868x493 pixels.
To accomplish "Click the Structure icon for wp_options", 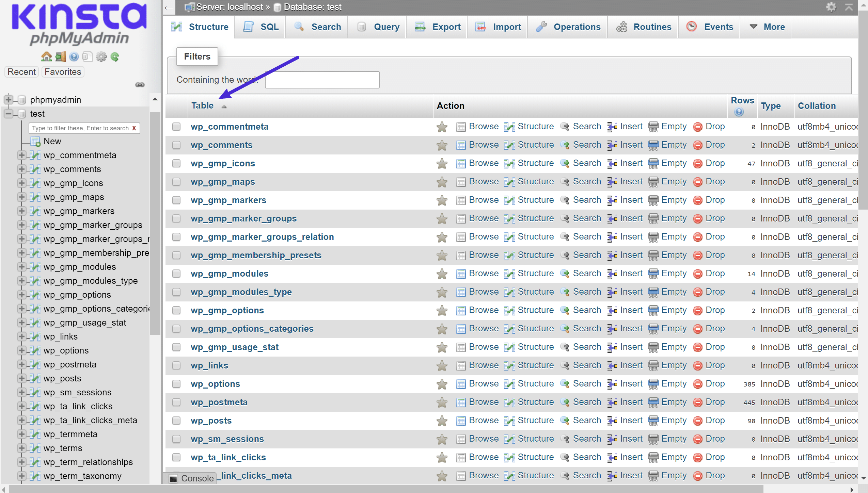I will tap(510, 383).
